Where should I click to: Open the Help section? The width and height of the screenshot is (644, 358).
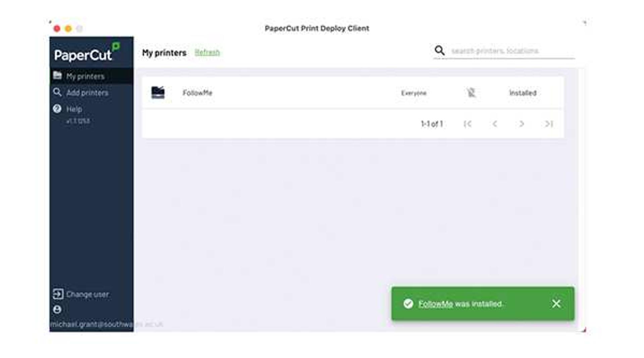tap(74, 109)
